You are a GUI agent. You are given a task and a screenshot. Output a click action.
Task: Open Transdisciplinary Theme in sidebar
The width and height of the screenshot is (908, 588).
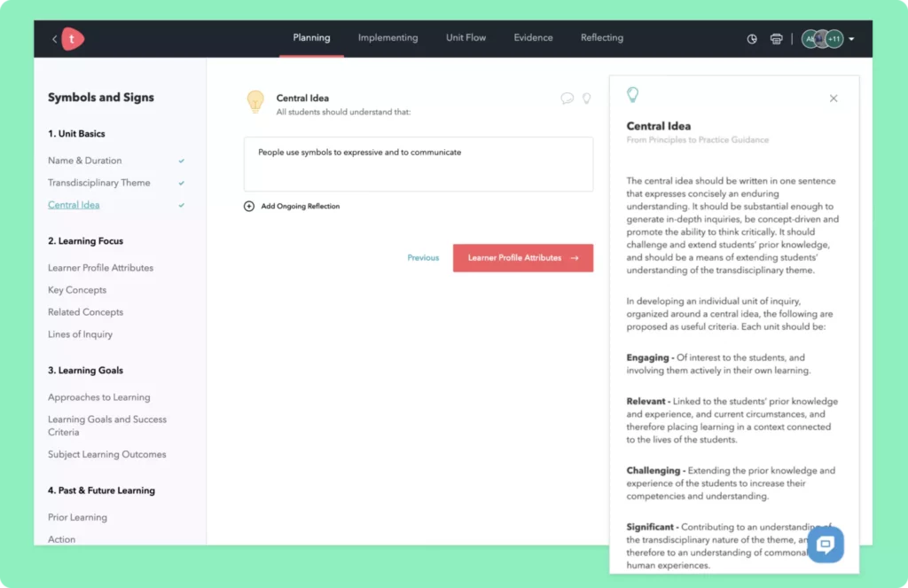point(99,183)
